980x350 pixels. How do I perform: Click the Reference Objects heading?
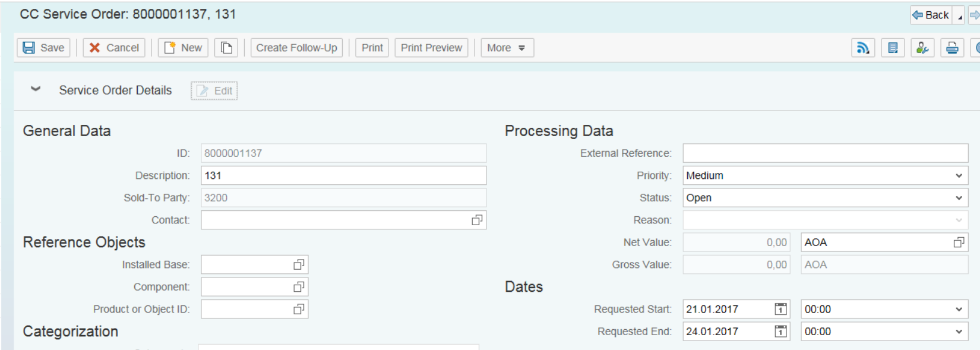click(x=84, y=242)
